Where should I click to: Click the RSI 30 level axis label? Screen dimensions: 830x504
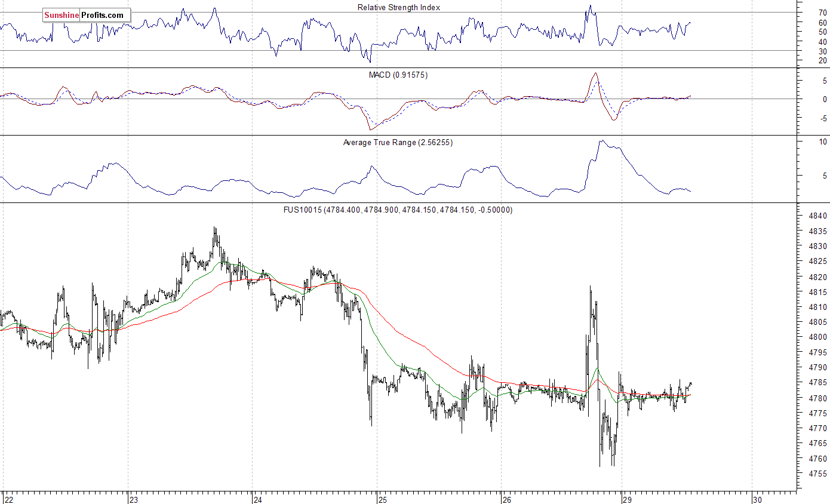coord(822,51)
